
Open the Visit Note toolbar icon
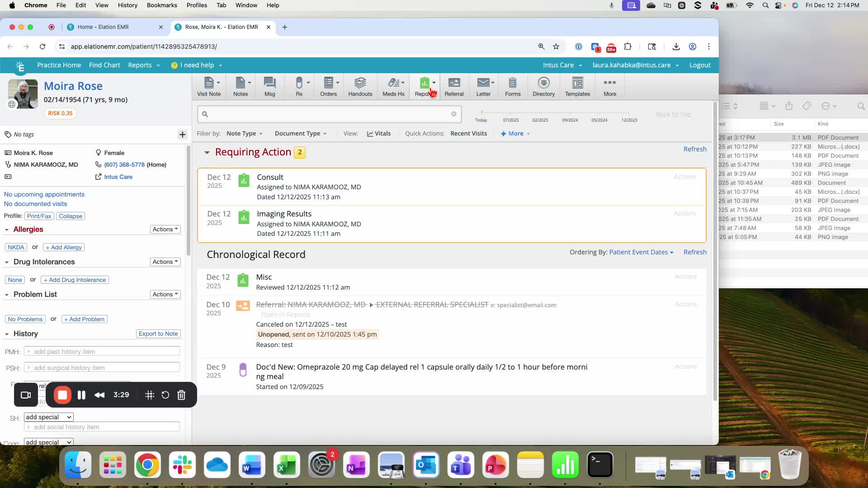point(209,86)
